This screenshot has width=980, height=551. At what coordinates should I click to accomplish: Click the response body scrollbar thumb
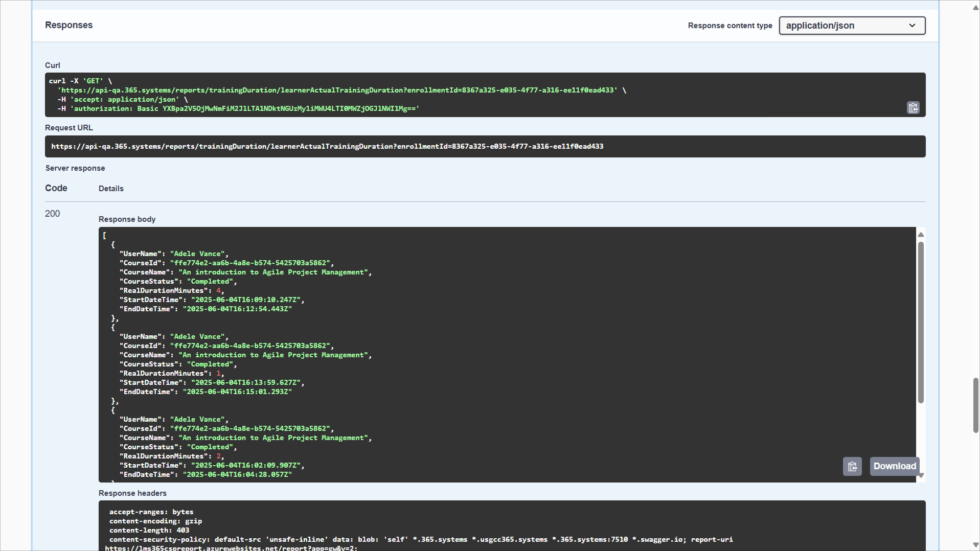coord(921,322)
